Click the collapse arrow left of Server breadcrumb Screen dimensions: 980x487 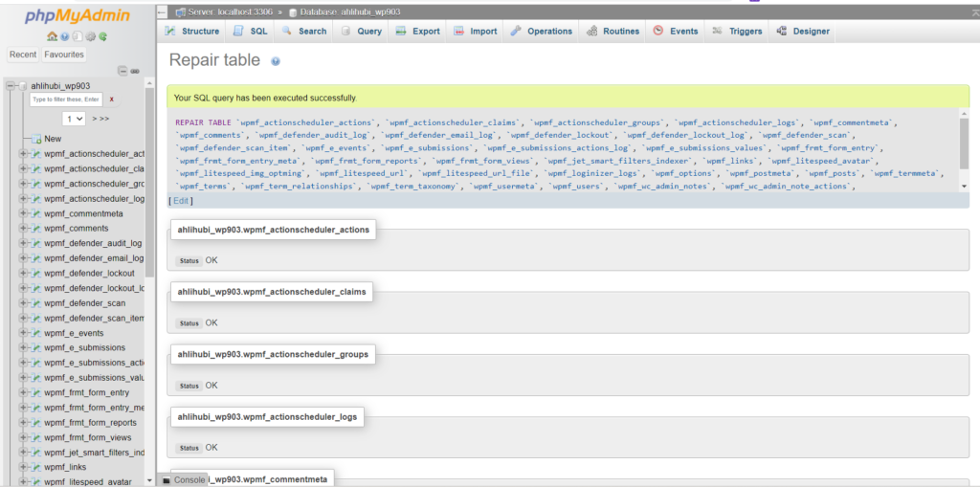(162, 12)
